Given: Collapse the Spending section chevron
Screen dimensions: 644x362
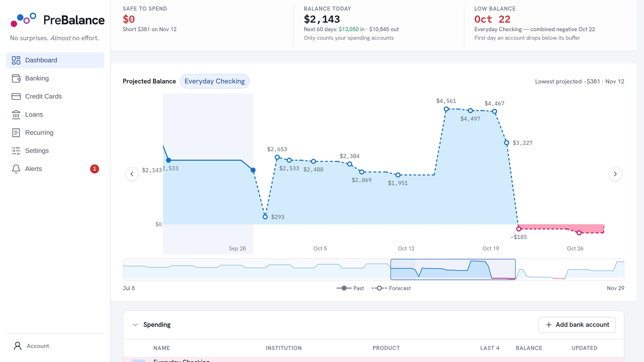Looking at the screenshot, I should click(x=135, y=325).
